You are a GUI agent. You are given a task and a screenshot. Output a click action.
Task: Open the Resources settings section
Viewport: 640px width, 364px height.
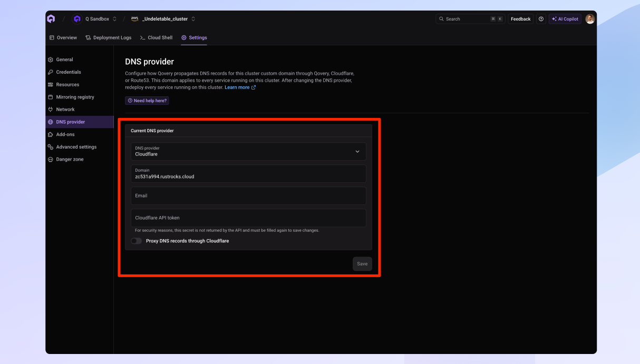click(80, 85)
